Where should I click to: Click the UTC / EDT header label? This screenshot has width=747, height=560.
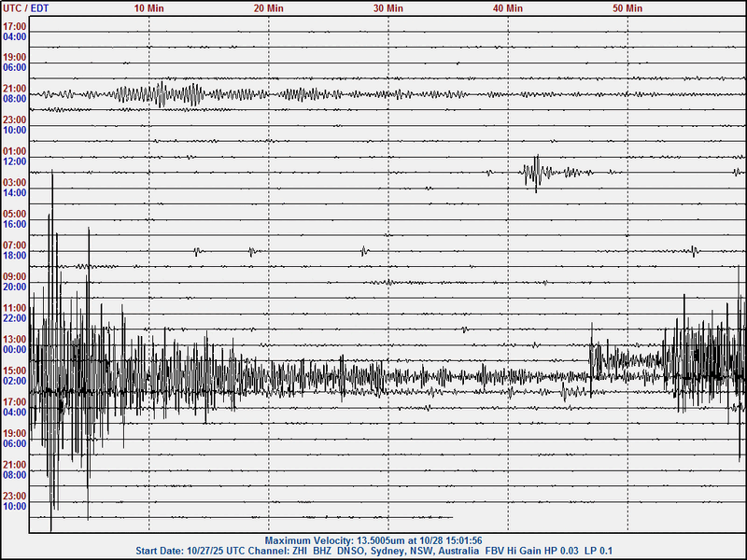pos(26,7)
